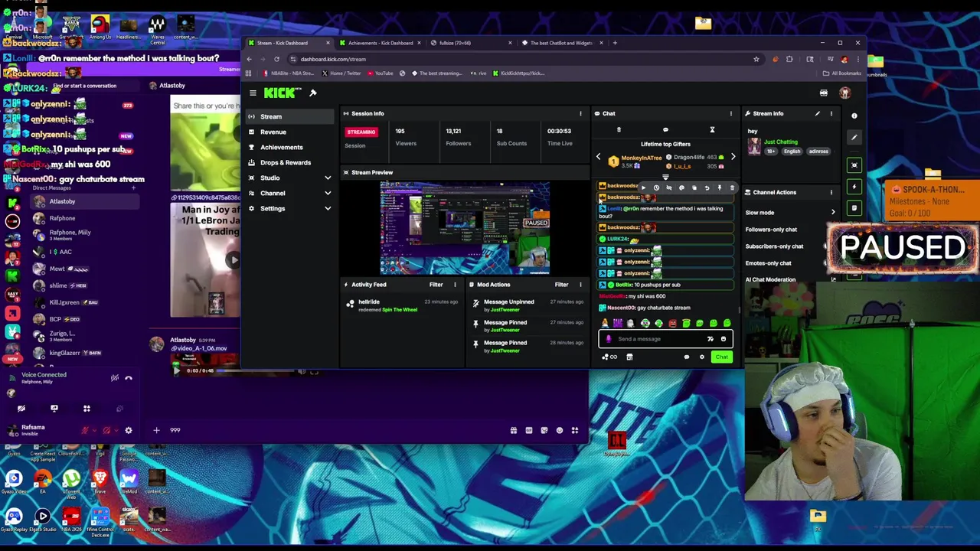Open the Mod Actions Filter dropdown

561,285
